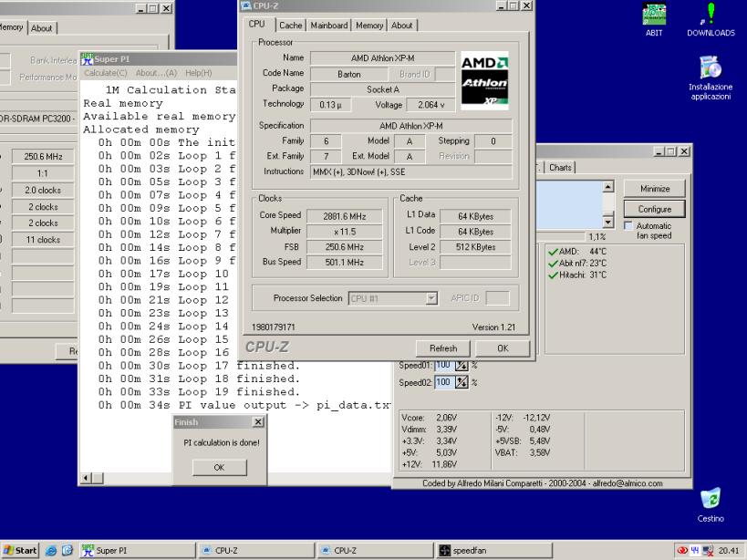Switch to the first CPU-Z taskbar button
The image size is (747, 560).
point(255,551)
